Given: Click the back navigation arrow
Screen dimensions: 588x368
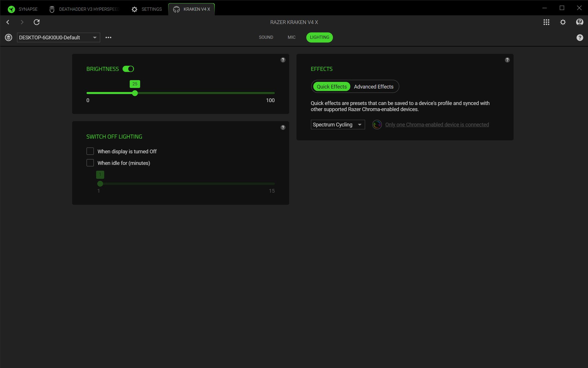Looking at the screenshot, I should pos(8,22).
